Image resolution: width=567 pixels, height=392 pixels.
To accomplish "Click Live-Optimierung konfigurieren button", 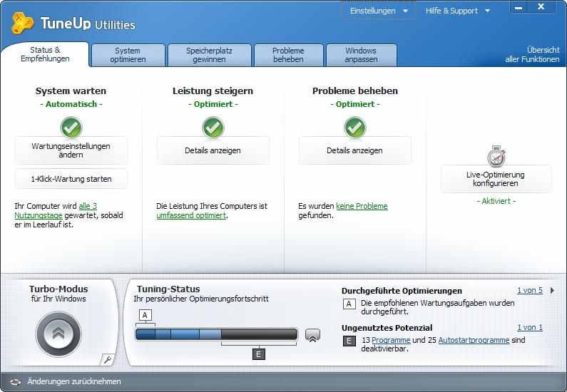I will (496, 179).
